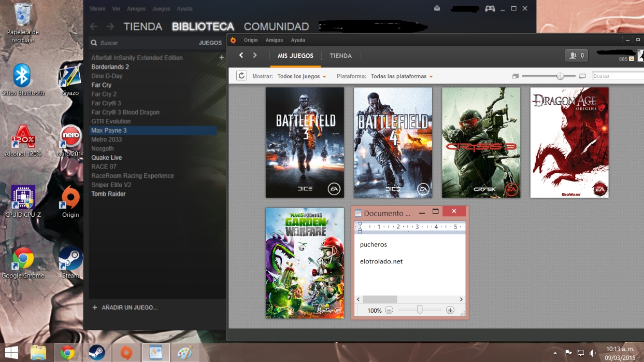Open Sitios Bluetooth desktop shortcut
644x362 pixels.
pos(23,80)
